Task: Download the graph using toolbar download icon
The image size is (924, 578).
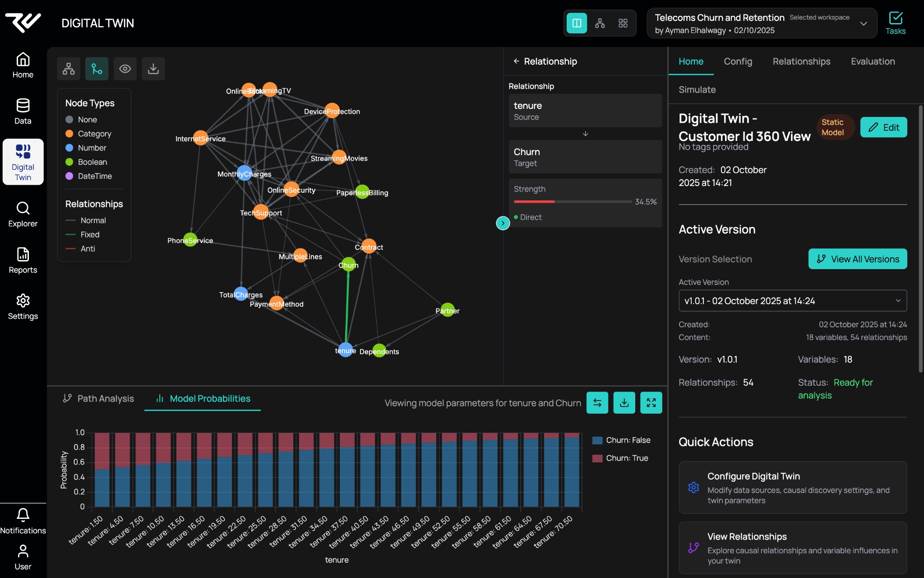Action: pos(153,69)
